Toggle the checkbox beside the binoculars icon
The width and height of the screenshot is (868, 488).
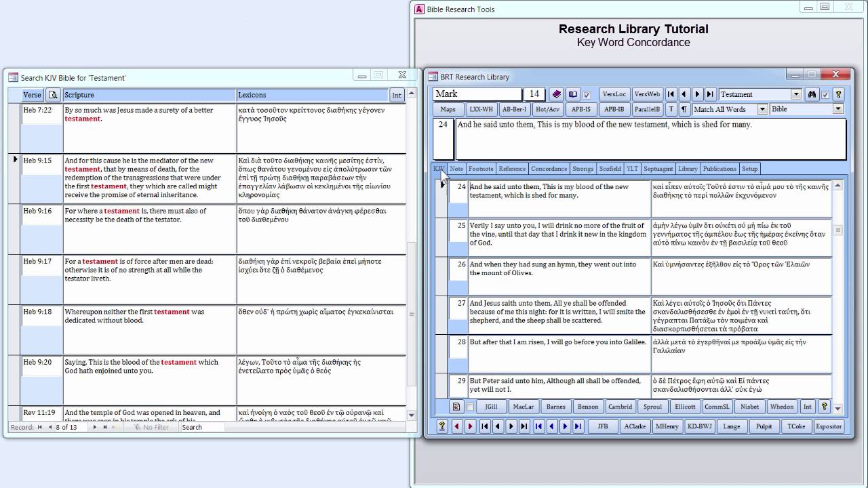[x=825, y=95]
